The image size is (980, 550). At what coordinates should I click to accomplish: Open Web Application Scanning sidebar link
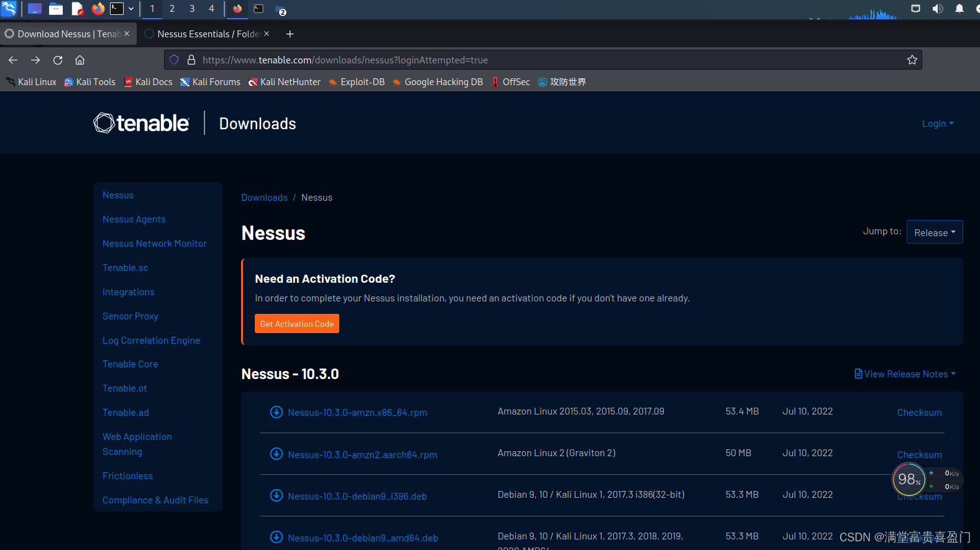click(137, 444)
